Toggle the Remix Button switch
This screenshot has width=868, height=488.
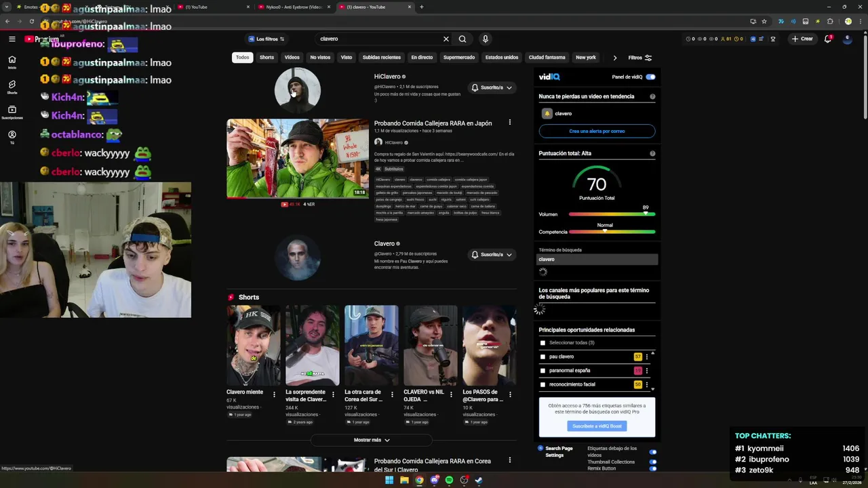tap(653, 468)
